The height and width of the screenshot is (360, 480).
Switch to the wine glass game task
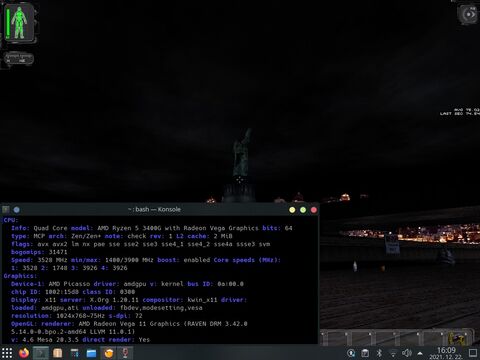point(125,353)
